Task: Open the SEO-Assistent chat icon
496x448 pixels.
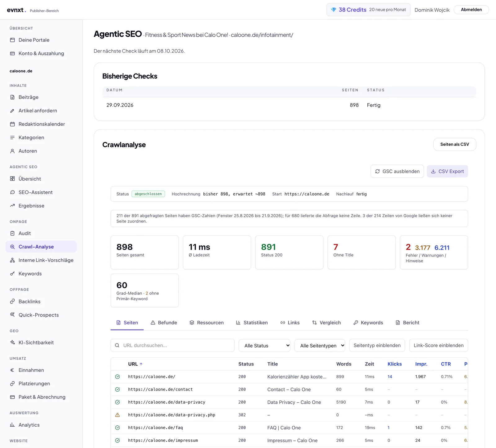Action: [x=12, y=192]
